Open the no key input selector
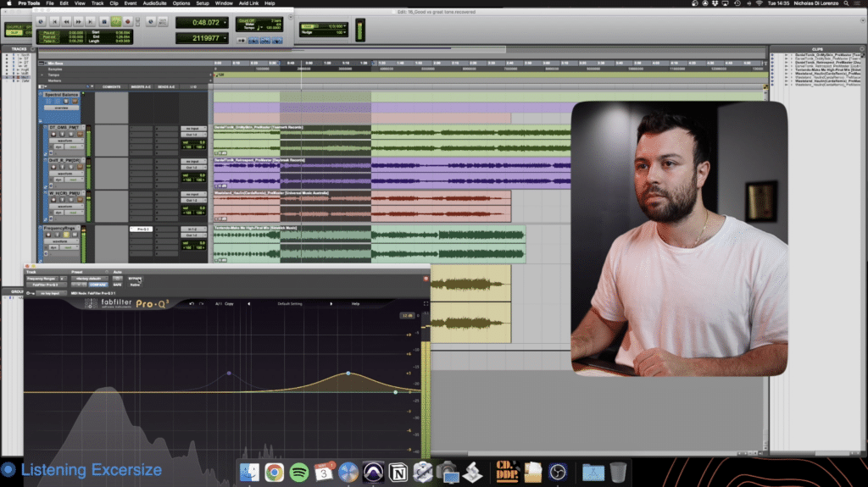The width and height of the screenshot is (868, 487). [x=50, y=293]
